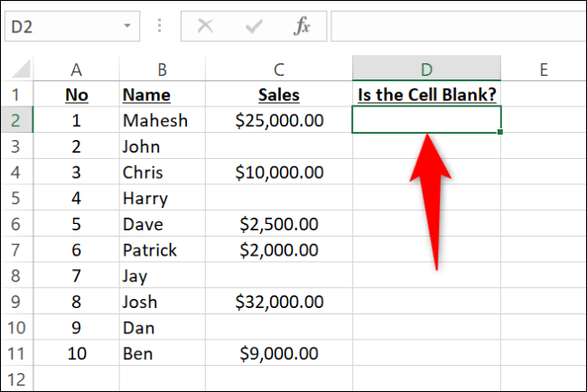Click the Insert Function fx icon

click(x=302, y=25)
